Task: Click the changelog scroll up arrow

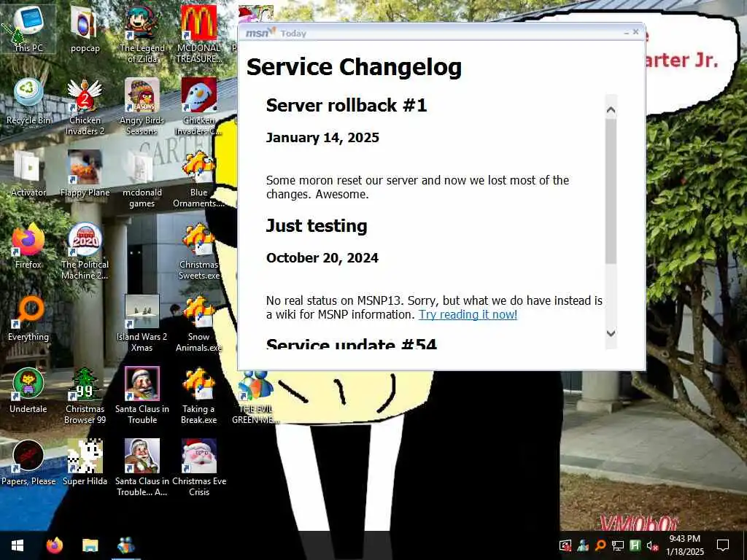Action: [x=611, y=110]
